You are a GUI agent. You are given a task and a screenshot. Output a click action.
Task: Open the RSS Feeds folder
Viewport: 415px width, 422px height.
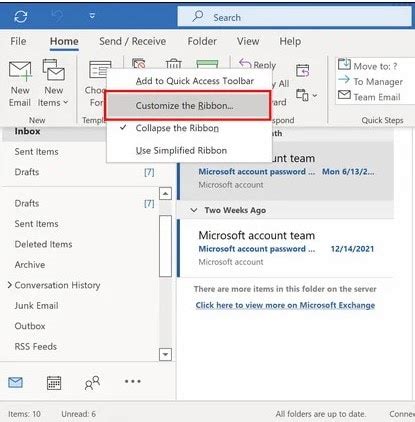36,347
